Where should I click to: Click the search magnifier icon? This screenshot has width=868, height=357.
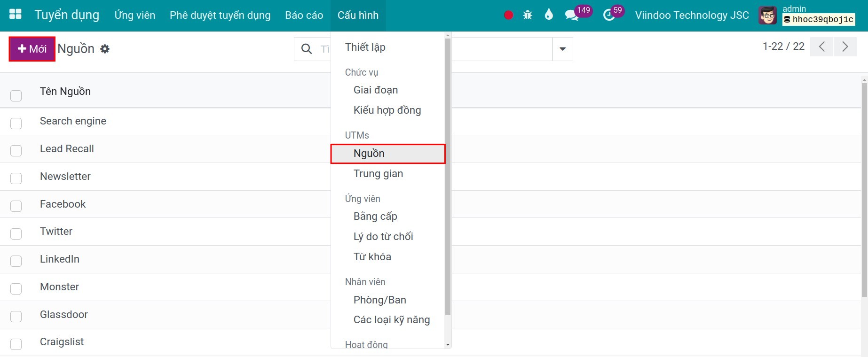coord(307,49)
